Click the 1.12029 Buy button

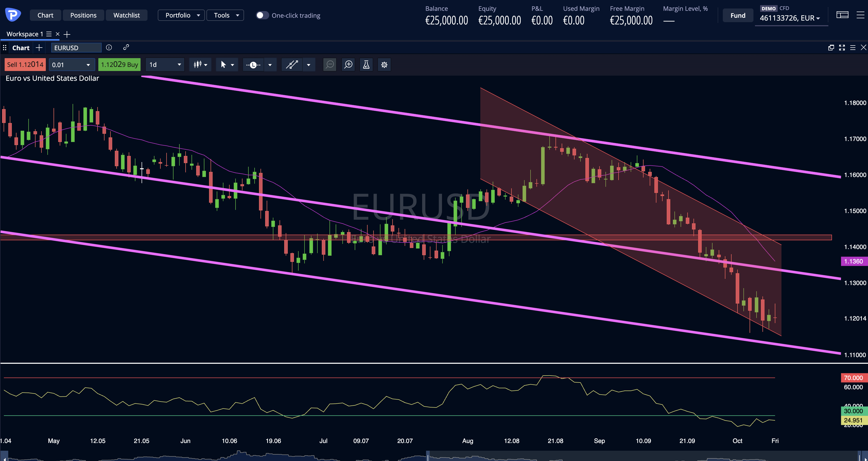120,65
